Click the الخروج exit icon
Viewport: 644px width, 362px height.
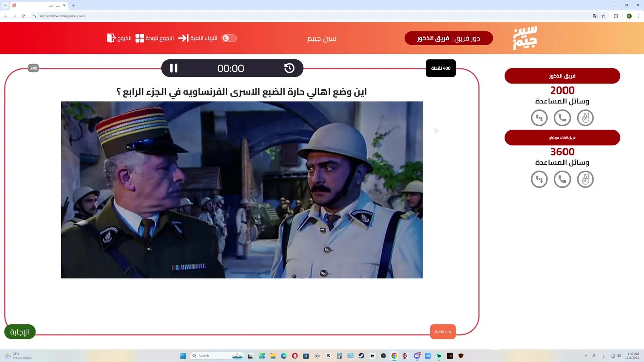point(111,38)
